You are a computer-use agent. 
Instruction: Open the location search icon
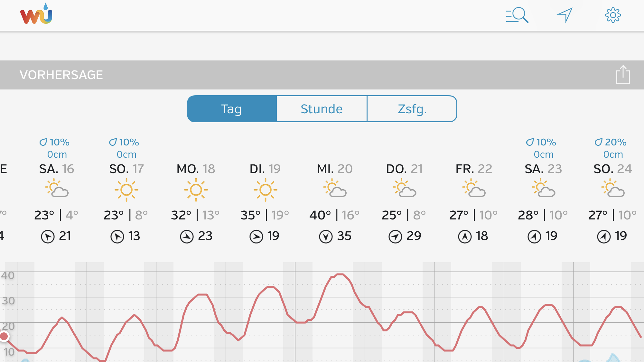coord(517,15)
